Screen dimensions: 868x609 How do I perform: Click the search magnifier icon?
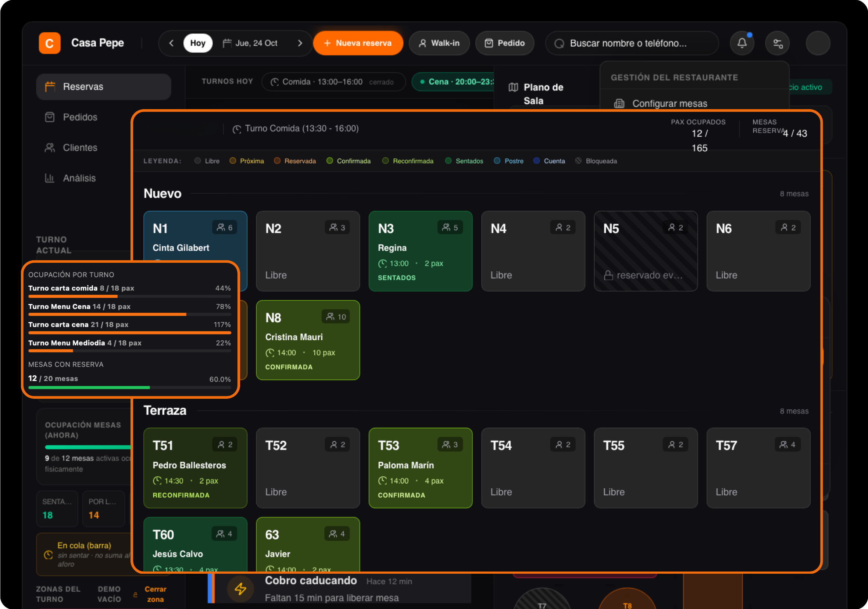point(559,43)
